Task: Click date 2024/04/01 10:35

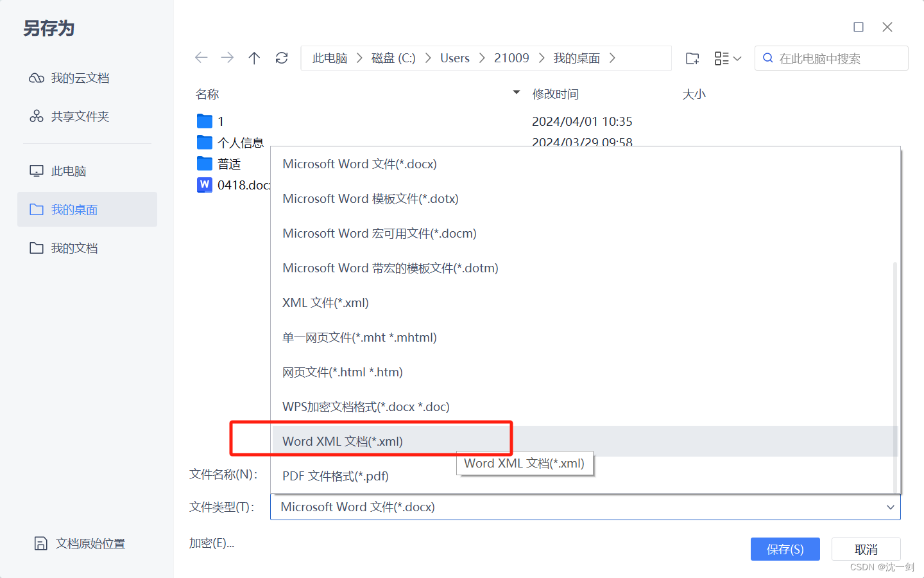Action: pyautogui.click(x=582, y=121)
